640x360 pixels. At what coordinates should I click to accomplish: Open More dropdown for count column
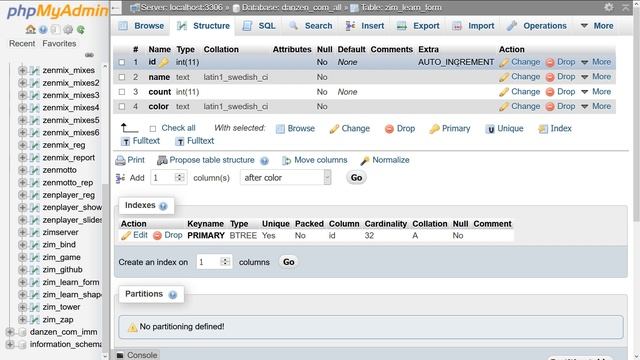(x=596, y=92)
